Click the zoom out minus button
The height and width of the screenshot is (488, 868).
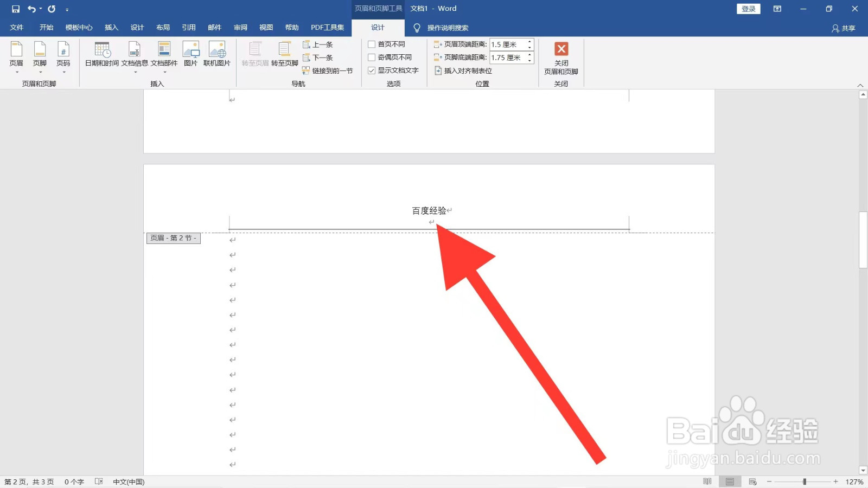tap(769, 481)
